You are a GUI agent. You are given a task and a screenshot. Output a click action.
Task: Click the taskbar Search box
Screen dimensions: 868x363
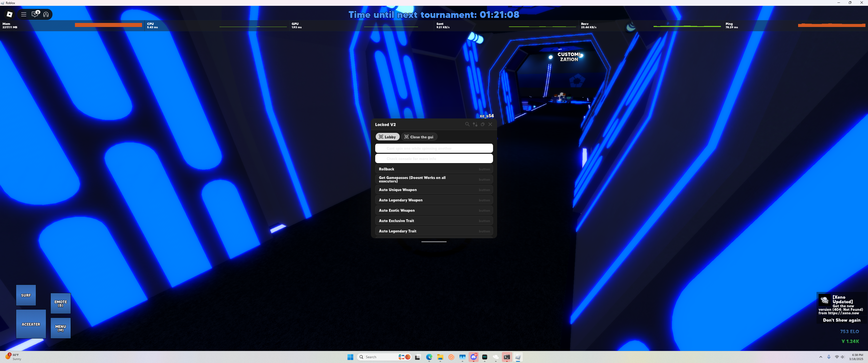pos(385,357)
